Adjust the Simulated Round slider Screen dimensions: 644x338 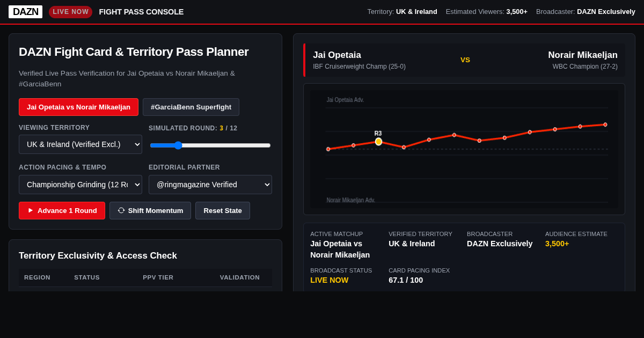(x=210, y=145)
